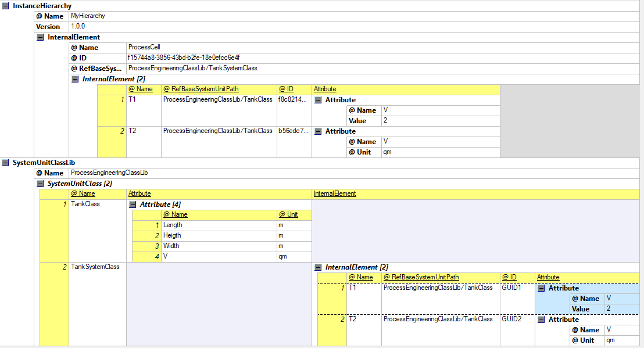This screenshot has height=348, width=644.
Task: Collapse InternalElement [2] inside TankSystemClass
Action: [x=318, y=267]
